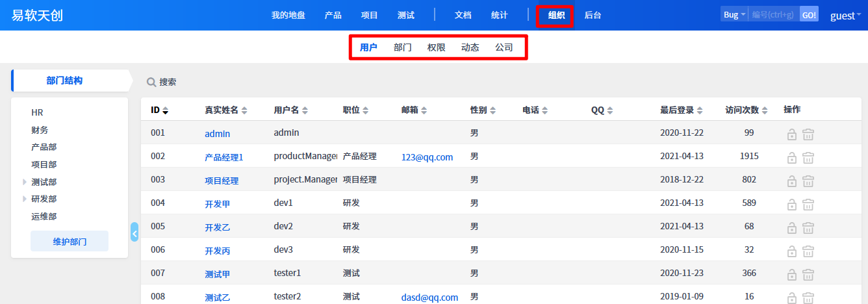Image resolution: width=868 pixels, height=304 pixels.
Task: Switch to the 部门 tab
Action: (403, 47)
